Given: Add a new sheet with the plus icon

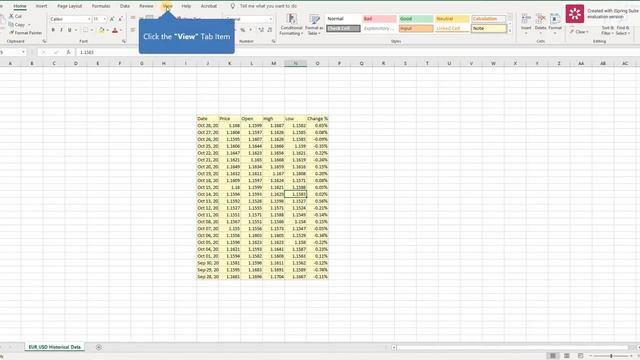Looking at the screenshot, I should click(x=98, y=347).
